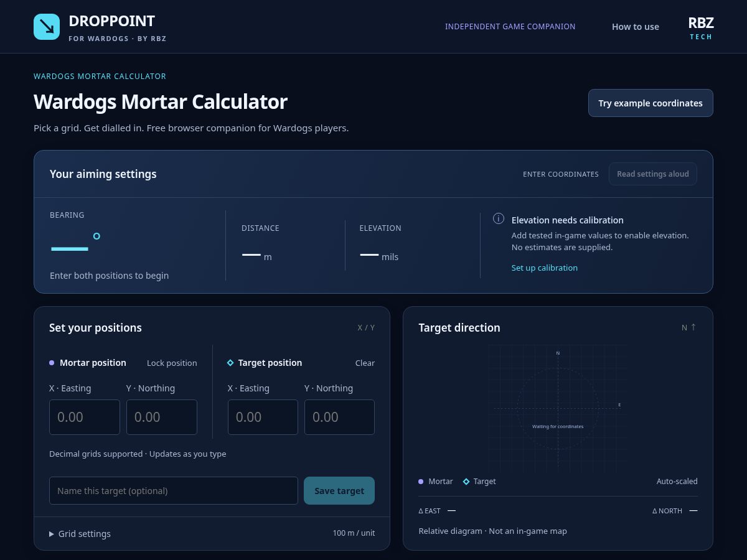This screenshot has height=560, width=747.
Task: Click the Save target button
Action: (x=339, y=491)
